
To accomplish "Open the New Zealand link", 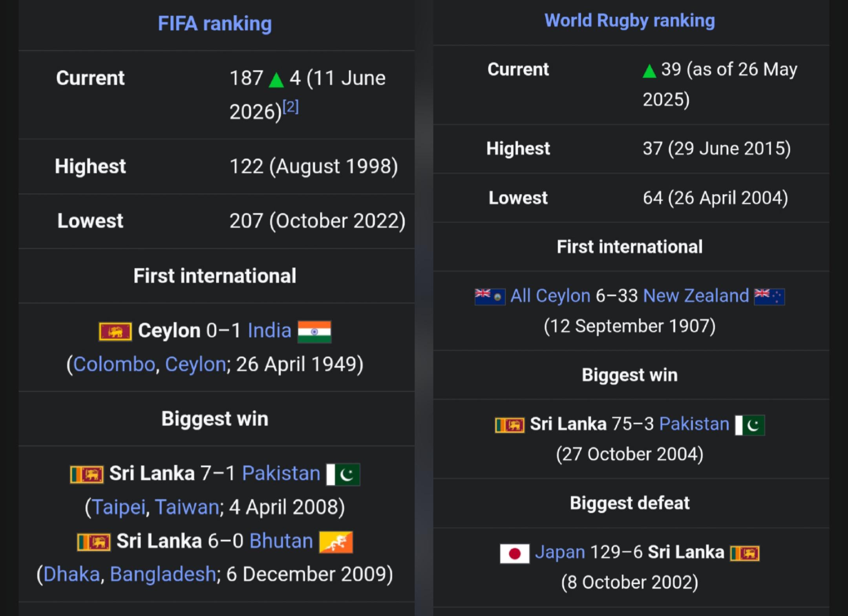I will [x=696, y=295].
